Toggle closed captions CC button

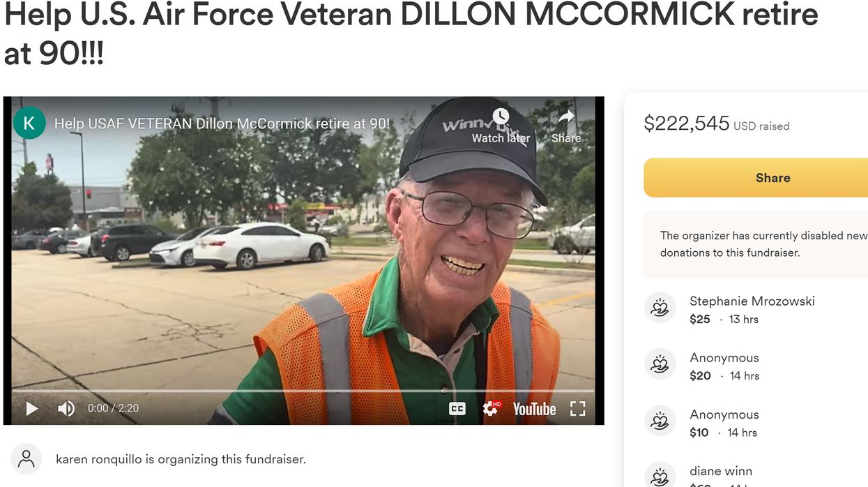click(x=457, y=409)
